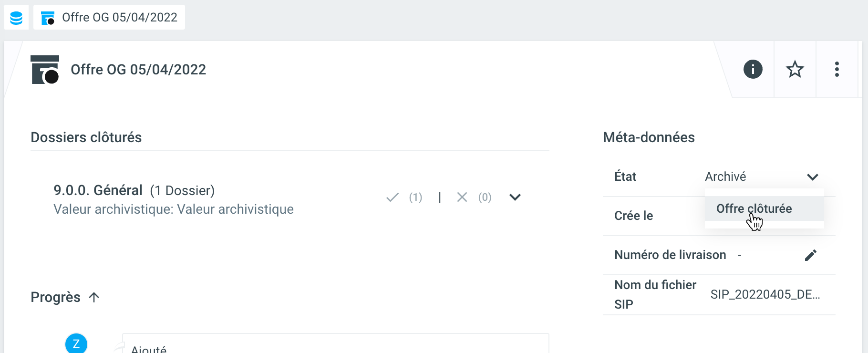Open the Offre OG 05/04/2022 tab
The width and height of the screenshot is (868, 353).
pyautogui.click(x=109, y=18)
